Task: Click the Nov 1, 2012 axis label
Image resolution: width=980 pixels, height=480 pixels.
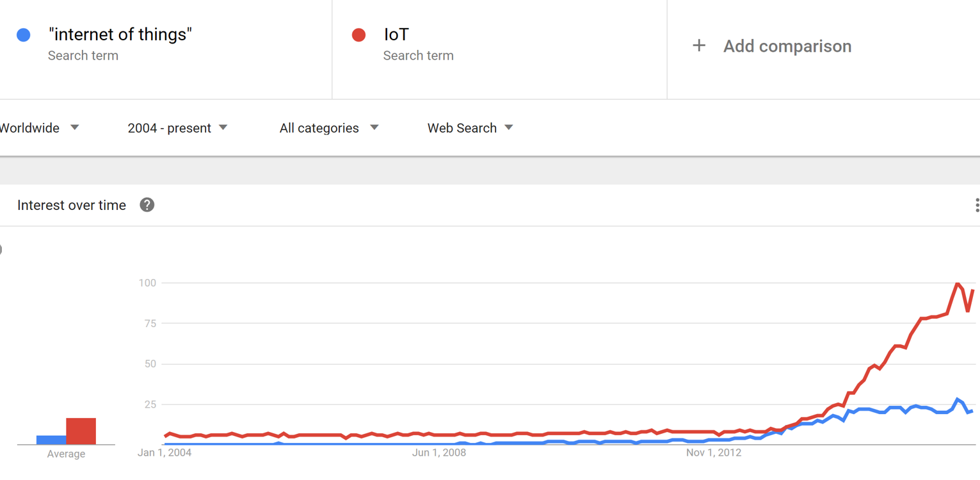Action: 714,452
